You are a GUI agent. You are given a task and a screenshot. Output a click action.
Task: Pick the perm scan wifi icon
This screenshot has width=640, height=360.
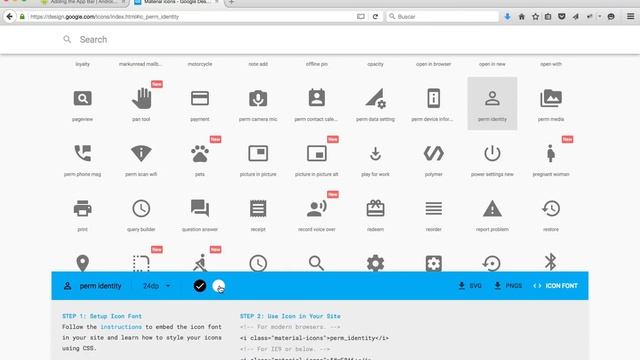tap(141, 153)
